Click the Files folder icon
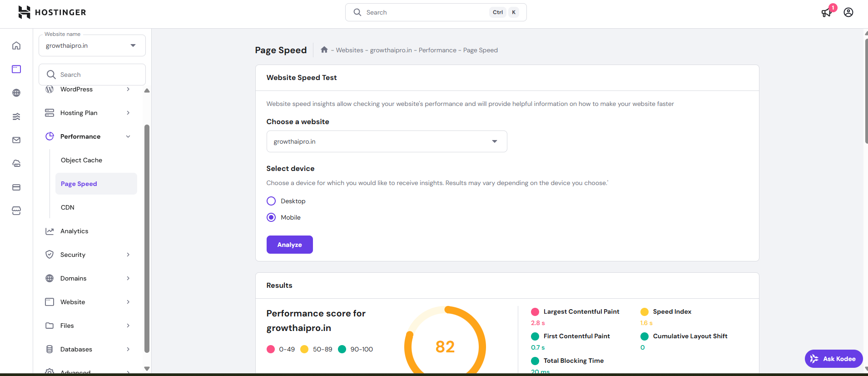The image size is (868, 376). point(50,326)
